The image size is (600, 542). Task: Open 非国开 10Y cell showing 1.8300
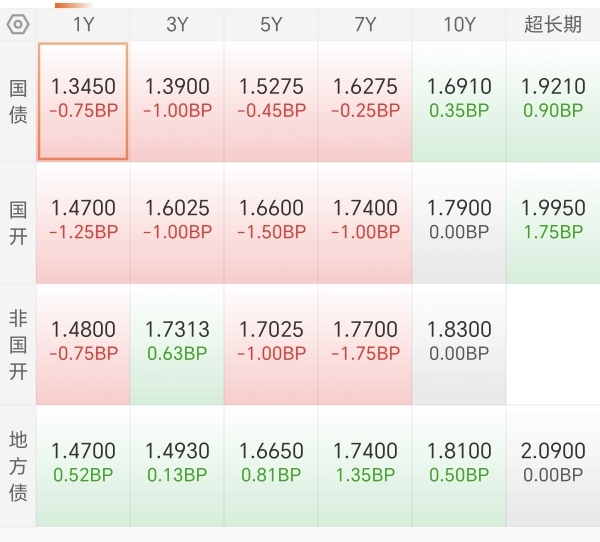pyautogui.click(x=459, y=344)
